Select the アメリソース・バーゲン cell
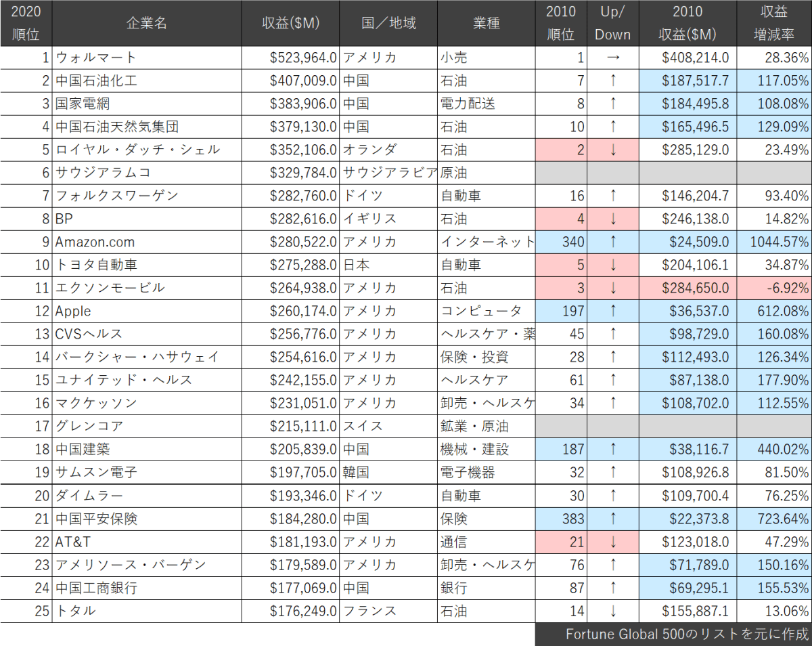 (x=146, y=564)
